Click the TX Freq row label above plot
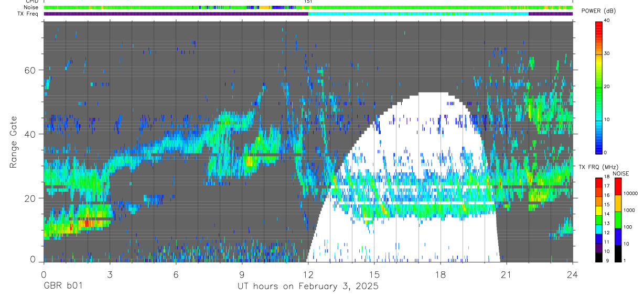 click(28, 14)
